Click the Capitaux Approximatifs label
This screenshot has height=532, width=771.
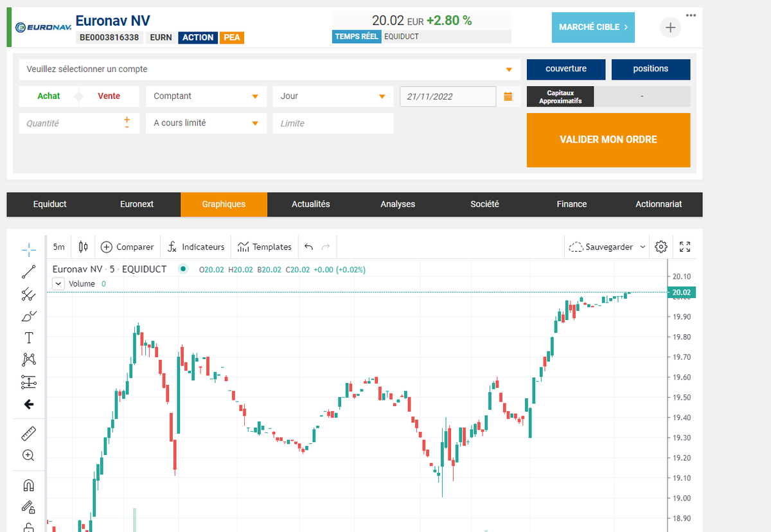pyautogui.click(x=560, y=96)
